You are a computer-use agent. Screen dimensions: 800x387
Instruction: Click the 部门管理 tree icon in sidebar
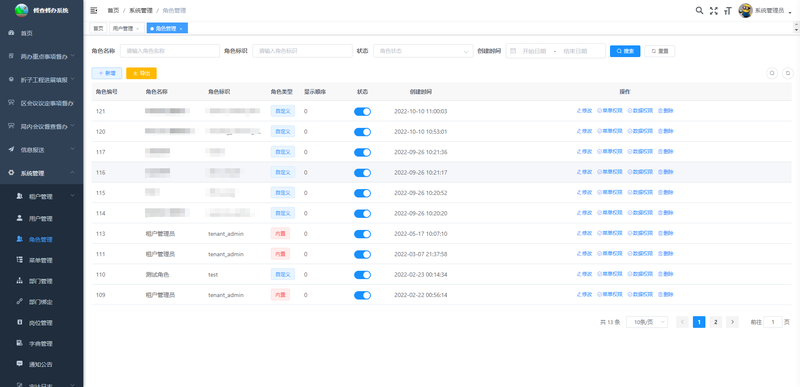(19, 281)
